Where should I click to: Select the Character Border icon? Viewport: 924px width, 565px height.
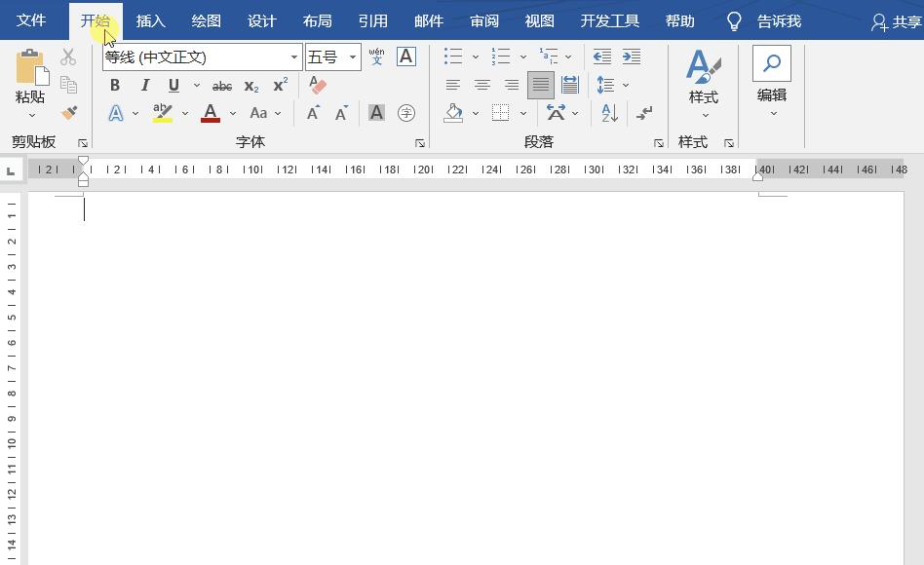[405, 56]
